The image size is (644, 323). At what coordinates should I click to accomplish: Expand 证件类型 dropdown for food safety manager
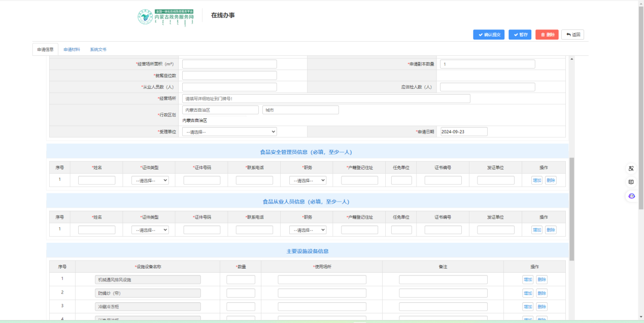click(150, 180)
